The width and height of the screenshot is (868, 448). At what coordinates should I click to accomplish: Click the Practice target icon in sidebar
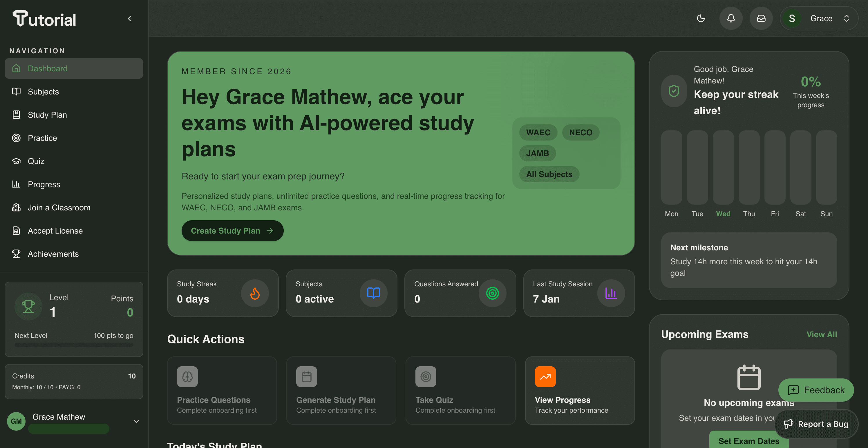(16, 138)
